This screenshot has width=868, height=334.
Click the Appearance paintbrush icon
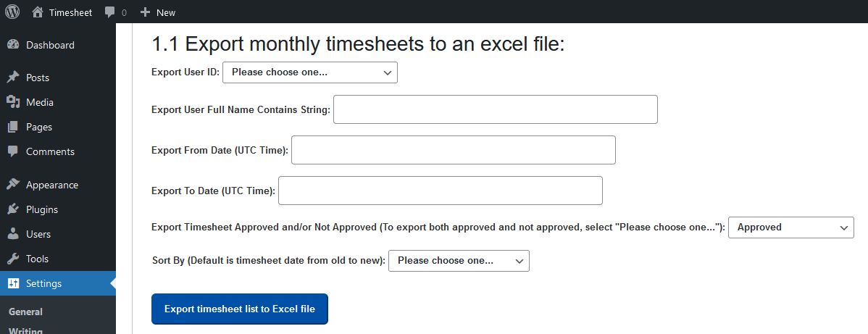click(x=13, y=185)
